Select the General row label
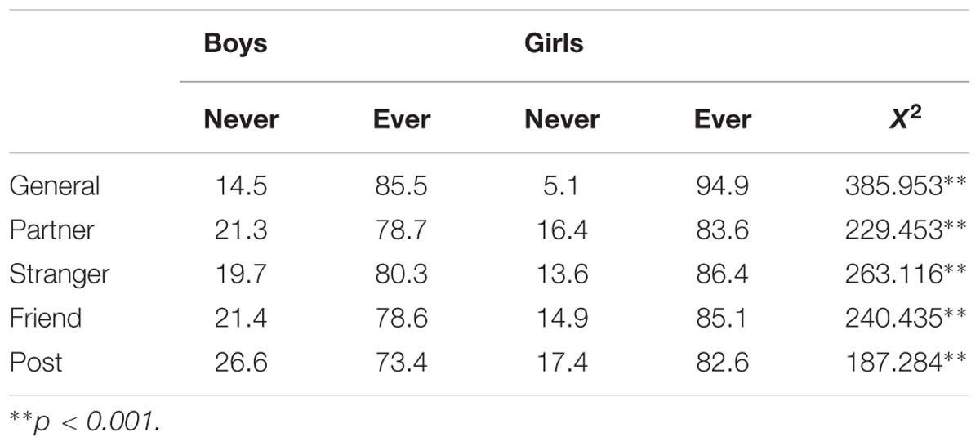 (x=55, y=185)
